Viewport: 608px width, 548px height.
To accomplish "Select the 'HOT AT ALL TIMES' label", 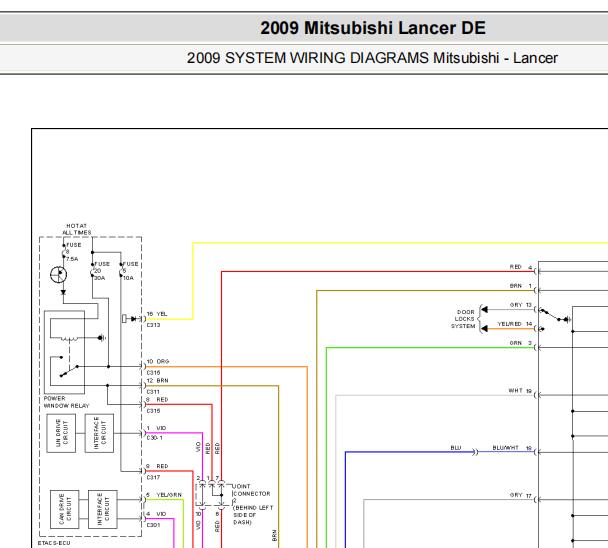I will coord(77,229).
